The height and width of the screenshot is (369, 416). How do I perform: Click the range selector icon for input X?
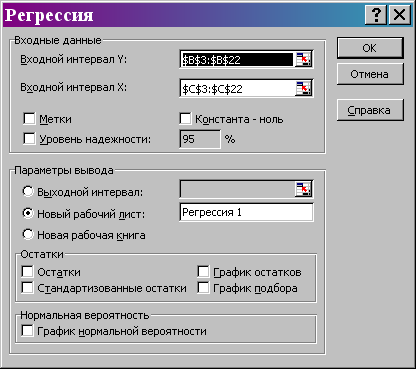303,88
